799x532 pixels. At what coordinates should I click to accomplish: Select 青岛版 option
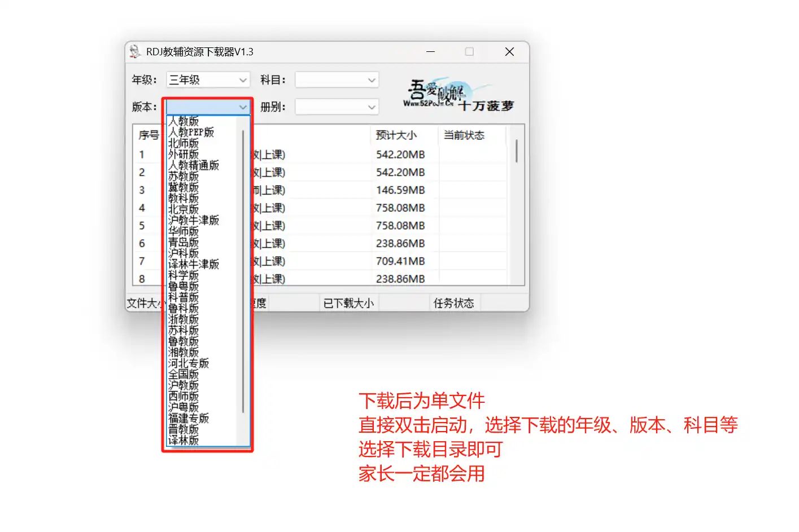(184, 242)
